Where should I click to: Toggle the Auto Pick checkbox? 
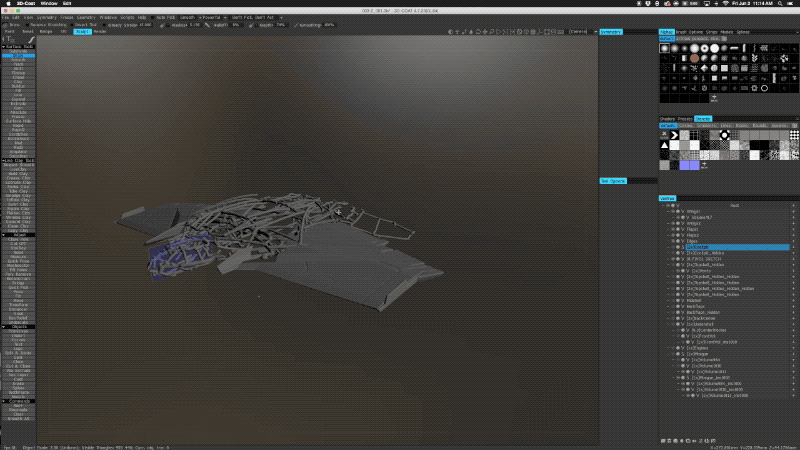click(153, 17)
